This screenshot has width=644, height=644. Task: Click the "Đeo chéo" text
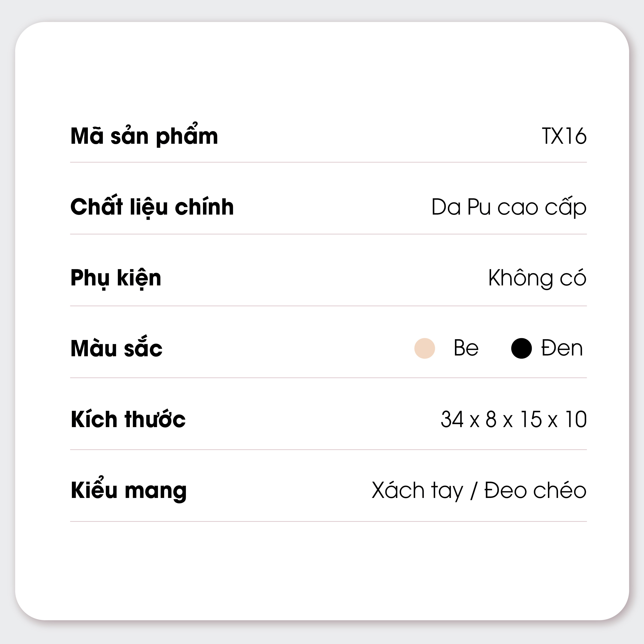click(535, 490)
